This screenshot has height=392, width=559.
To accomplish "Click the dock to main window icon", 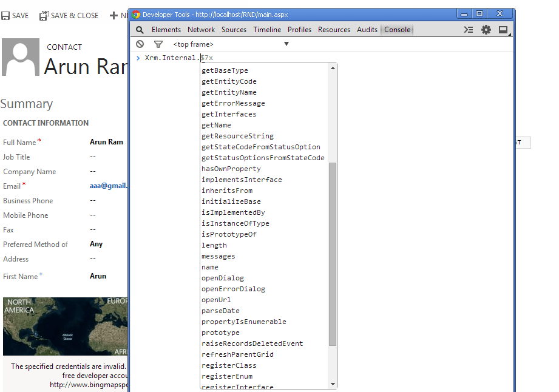I will (503, 30).
